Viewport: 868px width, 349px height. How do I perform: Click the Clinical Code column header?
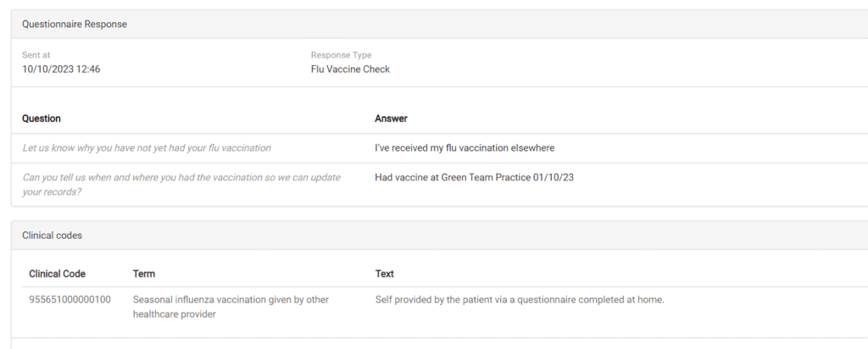coord(57,274)
